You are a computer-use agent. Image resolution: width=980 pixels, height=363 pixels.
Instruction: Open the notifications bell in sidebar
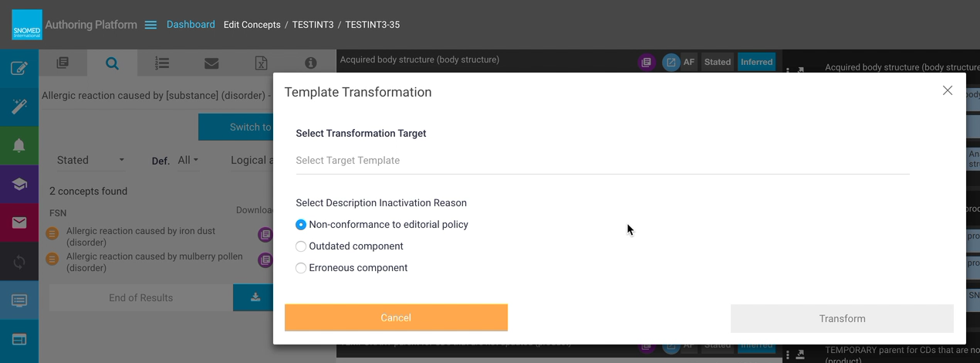tap(19, 146)
